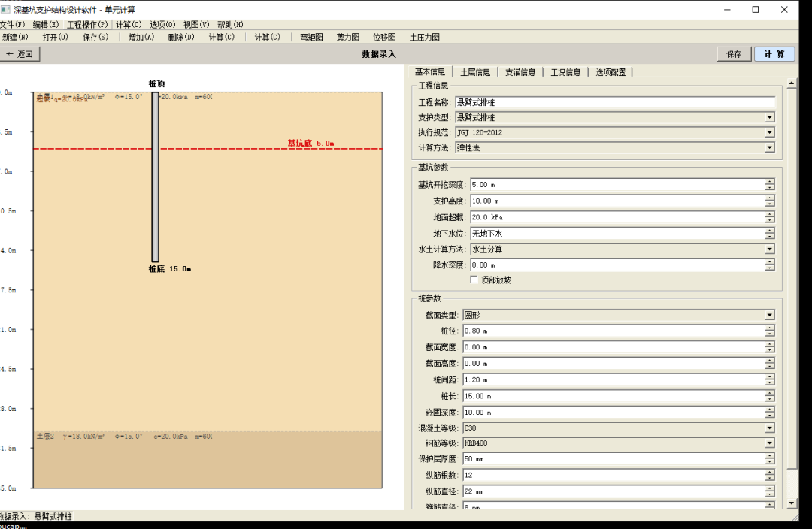Show the 剪力图 shear force diagram
This screenshot has height=529, width=812.
pyautogui.click(x=348, y=38)
